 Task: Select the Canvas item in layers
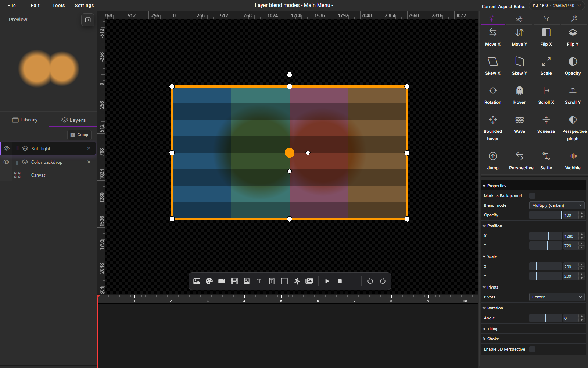point(38,175)
